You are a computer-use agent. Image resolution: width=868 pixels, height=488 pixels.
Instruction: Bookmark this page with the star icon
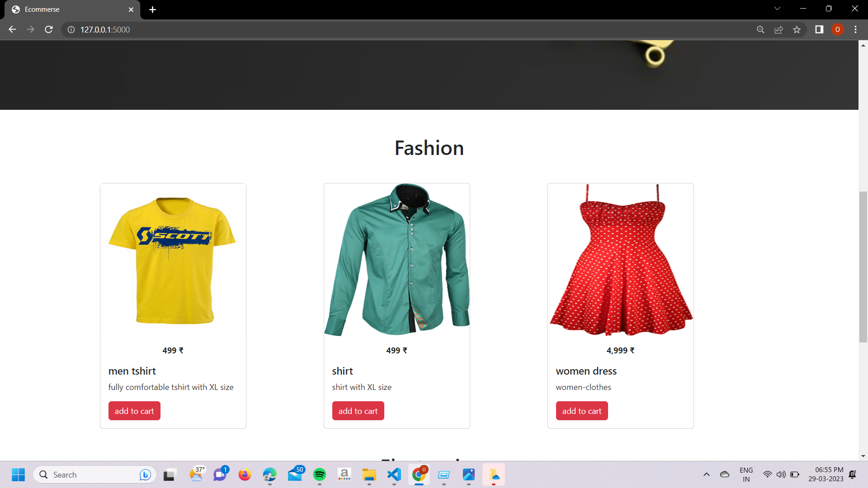tap(797, 29)
